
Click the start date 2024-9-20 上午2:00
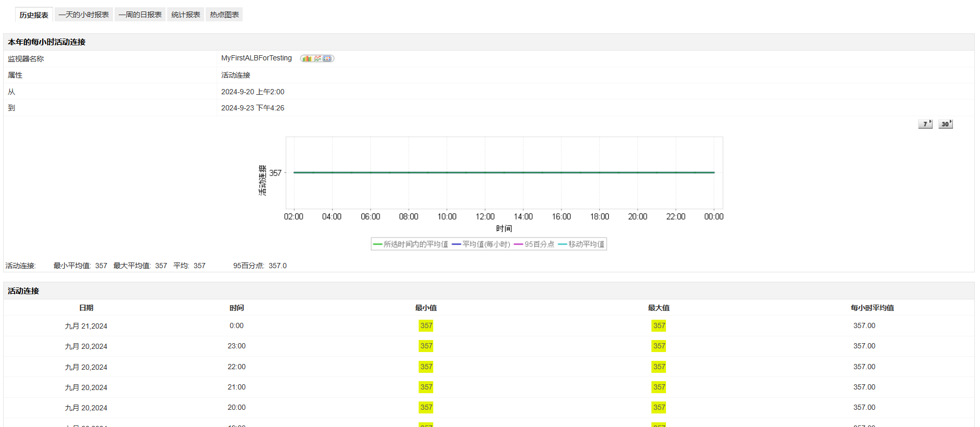(253, 92)
